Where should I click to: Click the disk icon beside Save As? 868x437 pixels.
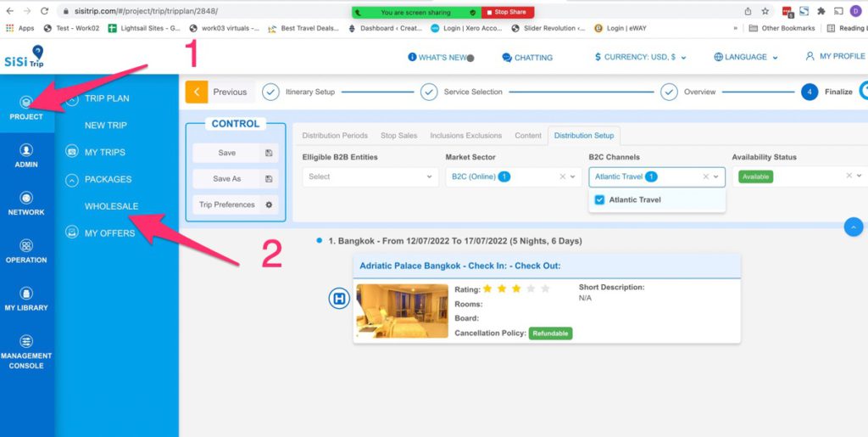click(269, 179)
